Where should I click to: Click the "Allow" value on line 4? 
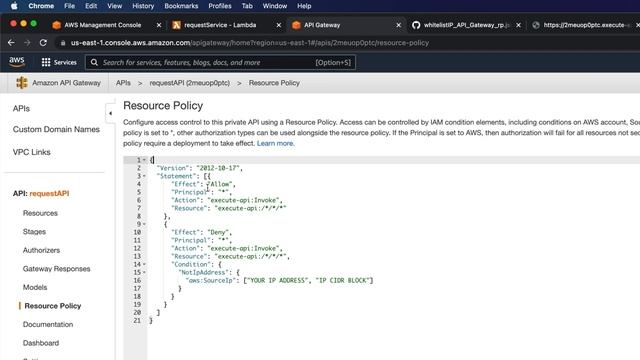click(220, 184)
